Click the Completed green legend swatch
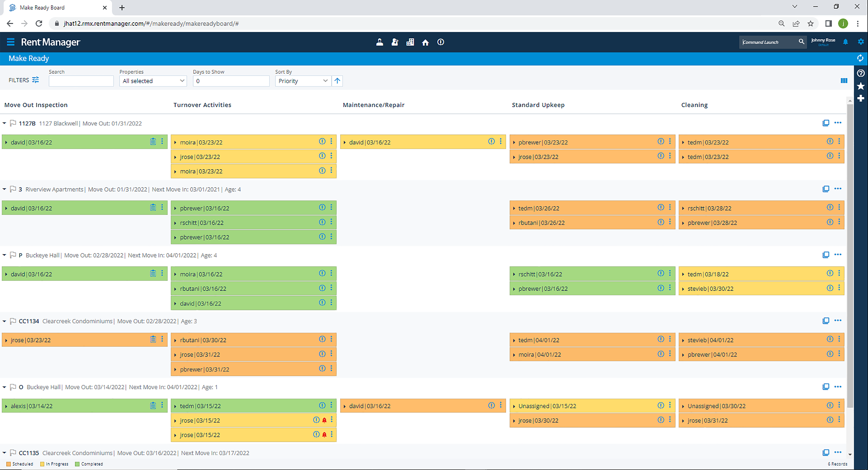This screenshot has height=470, width=868. [77, 464]
